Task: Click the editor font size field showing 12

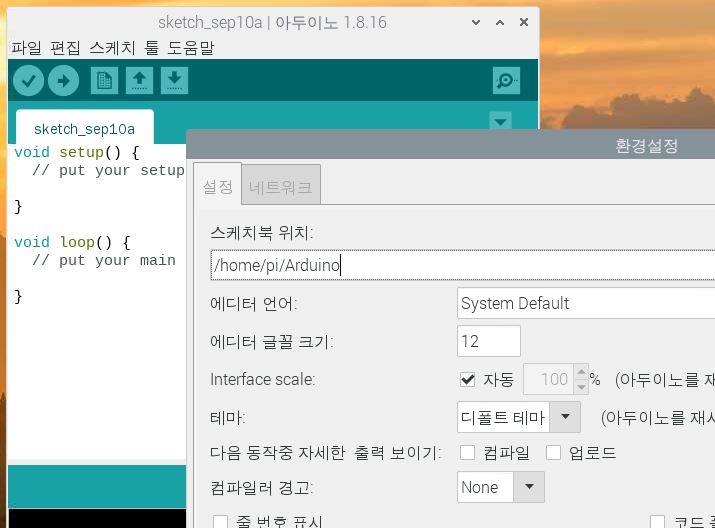Action: tap(488, 341)
